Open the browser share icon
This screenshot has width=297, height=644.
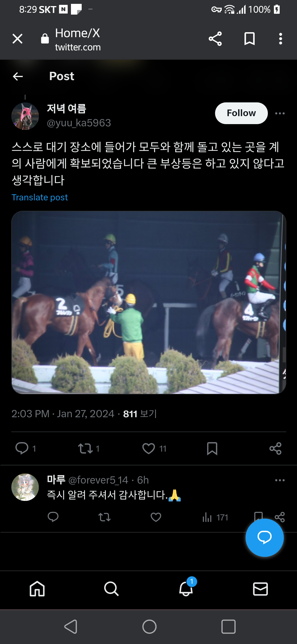pos(215,39)
